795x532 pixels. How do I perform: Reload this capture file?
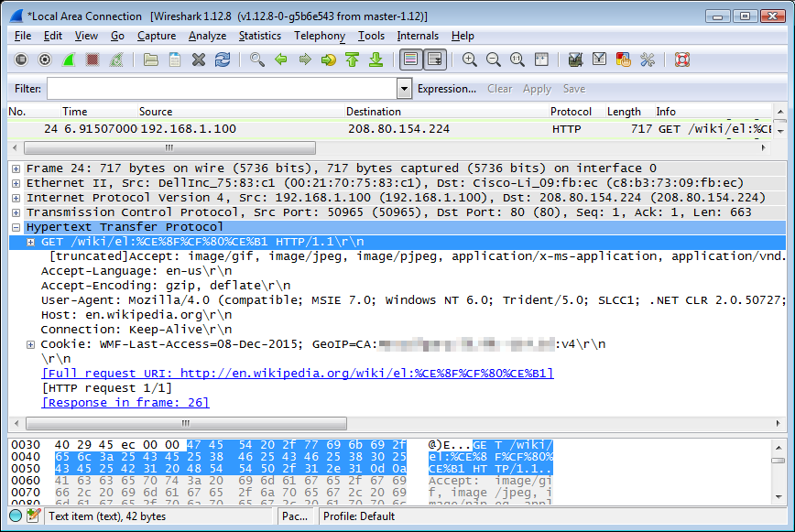pos(222,60)
